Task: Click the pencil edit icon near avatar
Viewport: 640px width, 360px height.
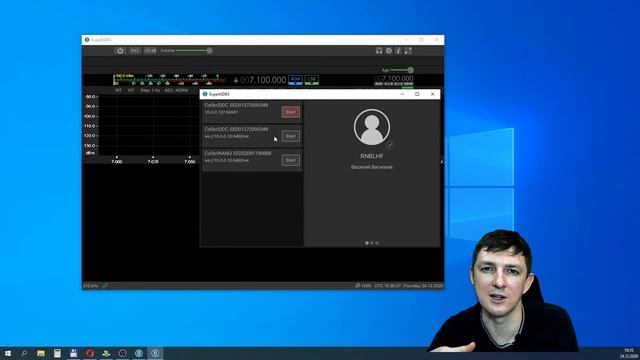Action: pos(390,145)
